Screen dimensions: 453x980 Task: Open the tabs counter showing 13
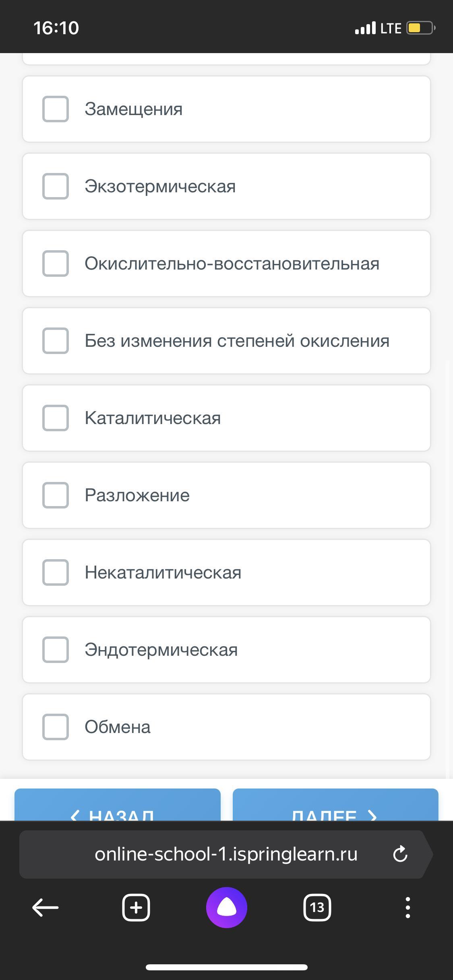[317, 908]
